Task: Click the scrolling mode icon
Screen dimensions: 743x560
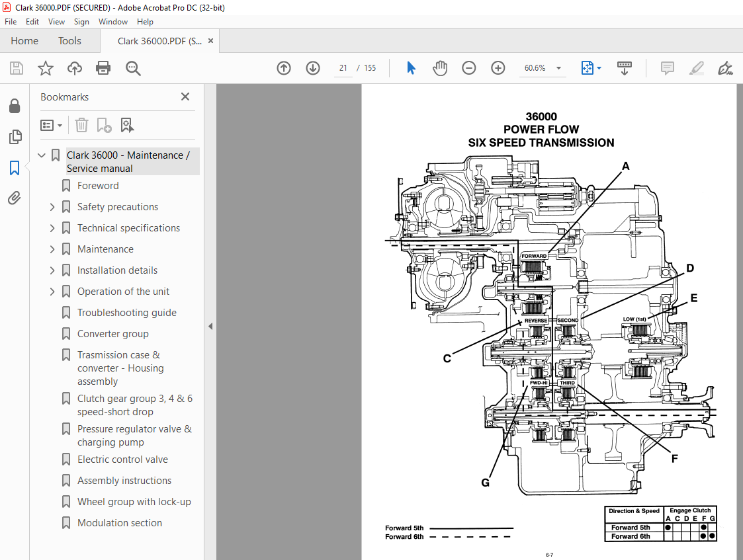Action: click(x=625, y=68)
